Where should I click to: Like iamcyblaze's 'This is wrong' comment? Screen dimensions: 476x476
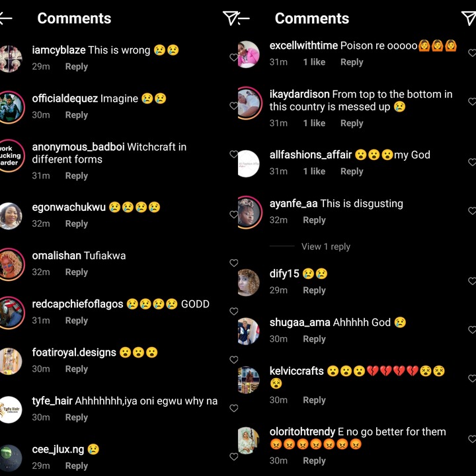(233, 57)
